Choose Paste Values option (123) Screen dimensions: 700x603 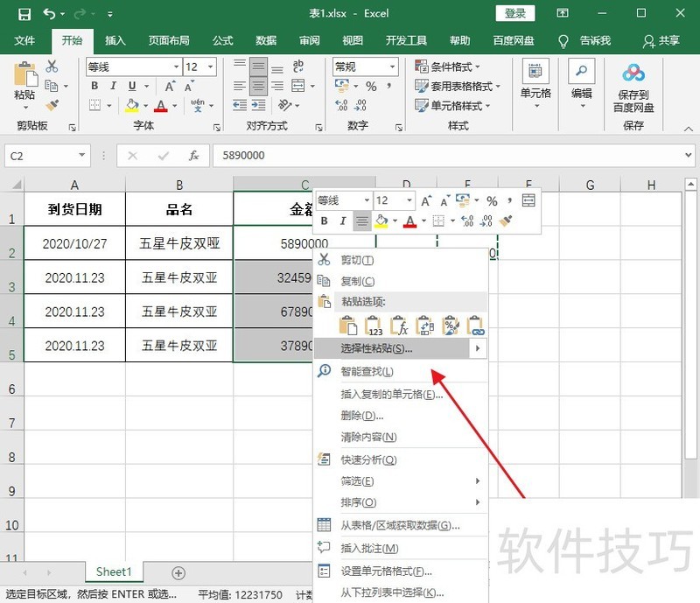[374, 326]
